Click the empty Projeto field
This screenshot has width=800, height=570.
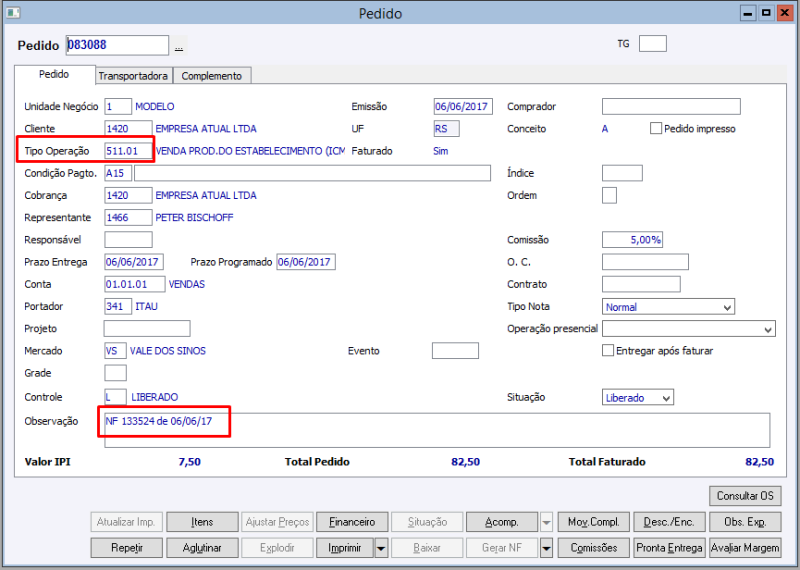(x=147, y=329)
